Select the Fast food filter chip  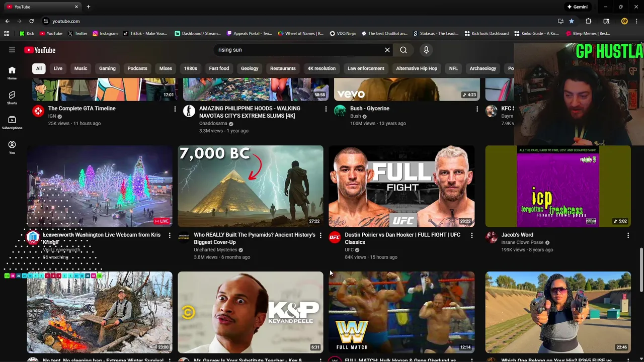(219, 68)
